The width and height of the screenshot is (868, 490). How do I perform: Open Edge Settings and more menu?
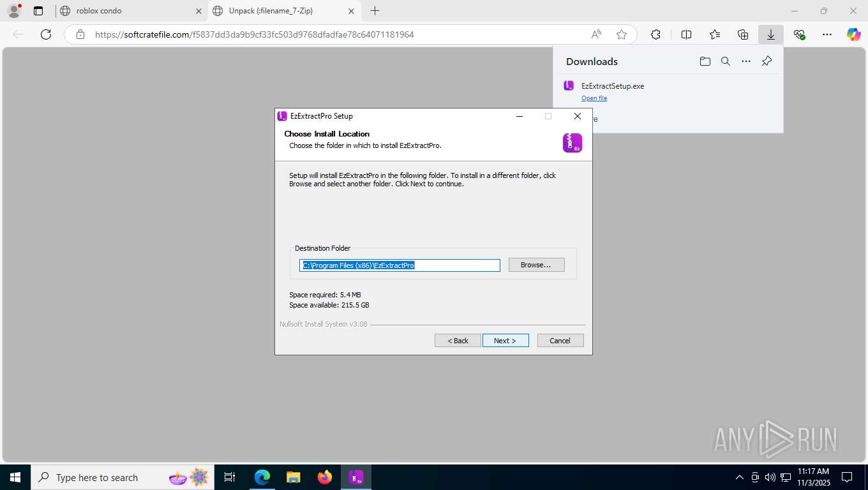click(827, 34)
